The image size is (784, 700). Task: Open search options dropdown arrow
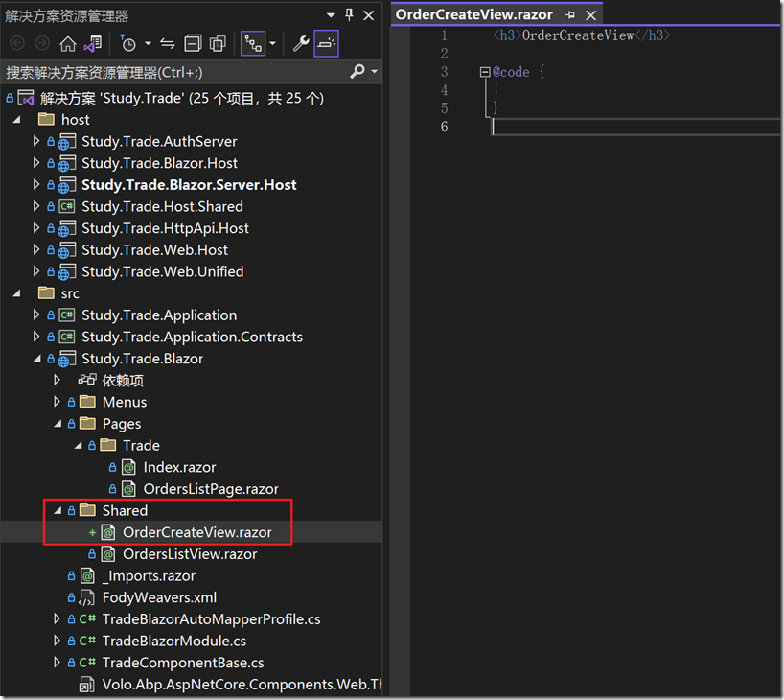click(375, 72)
